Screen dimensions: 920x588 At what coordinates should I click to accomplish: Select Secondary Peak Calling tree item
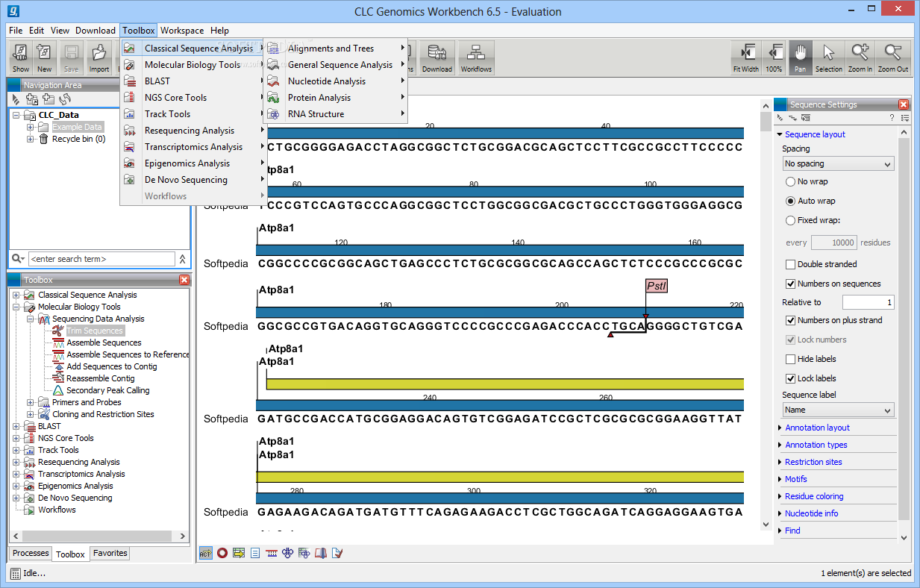tap(107, 390)
